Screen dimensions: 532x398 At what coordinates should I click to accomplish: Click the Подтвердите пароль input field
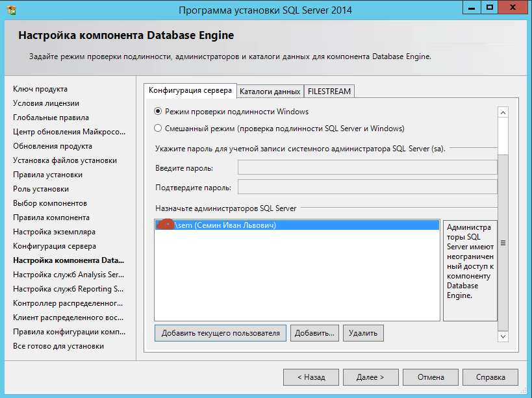point(368,187)
